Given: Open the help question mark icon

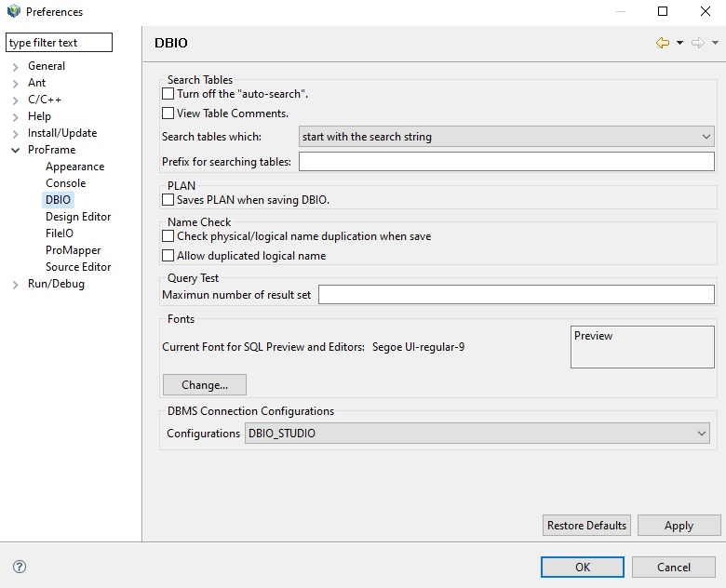Looking at the screenshot, I should [20, 567].
